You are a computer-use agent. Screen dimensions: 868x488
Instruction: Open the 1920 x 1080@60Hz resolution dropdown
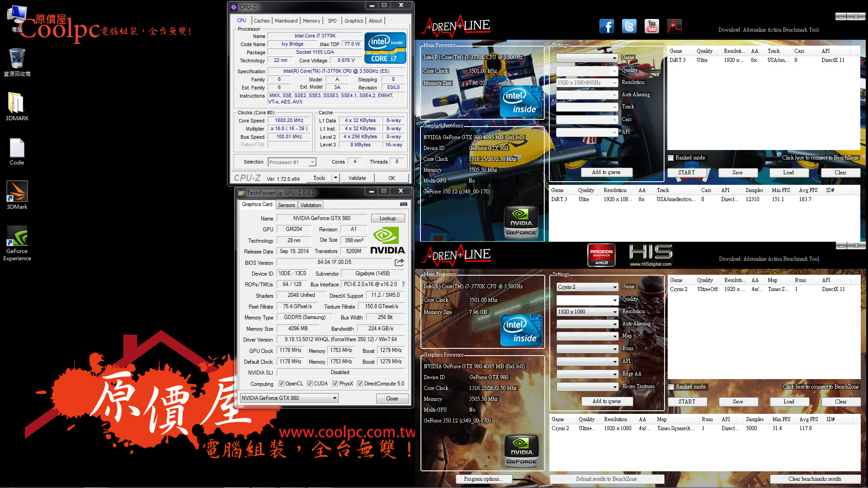pyautogui.click(x=587, y=83)
